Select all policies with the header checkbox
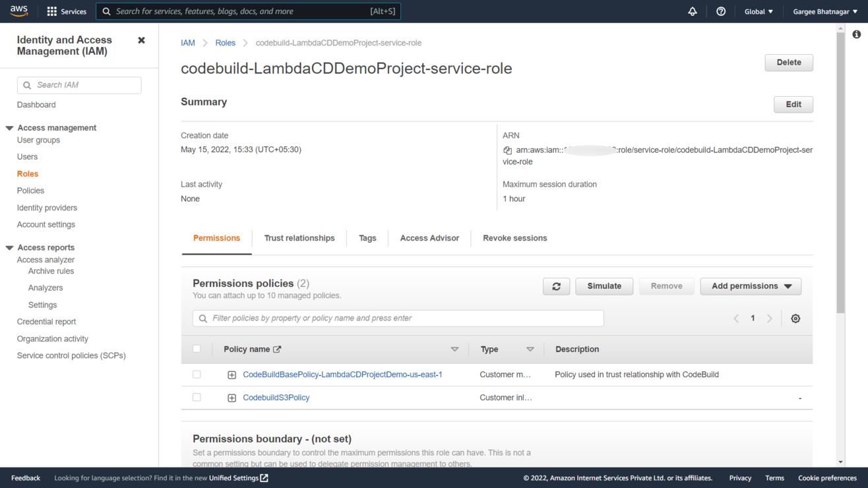Screen dimensions: 868x488 click(197, 349)
